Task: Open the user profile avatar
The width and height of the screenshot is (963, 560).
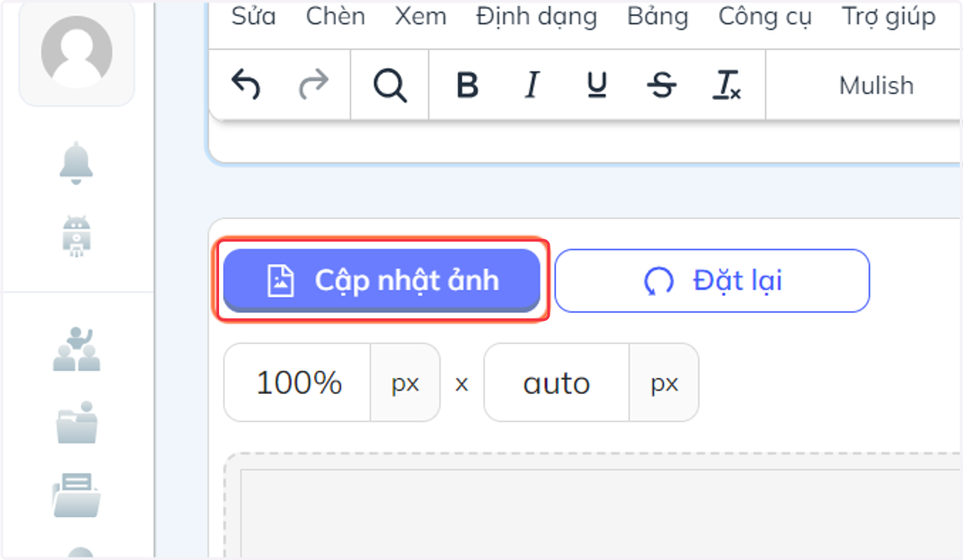Action: [77, 54]
